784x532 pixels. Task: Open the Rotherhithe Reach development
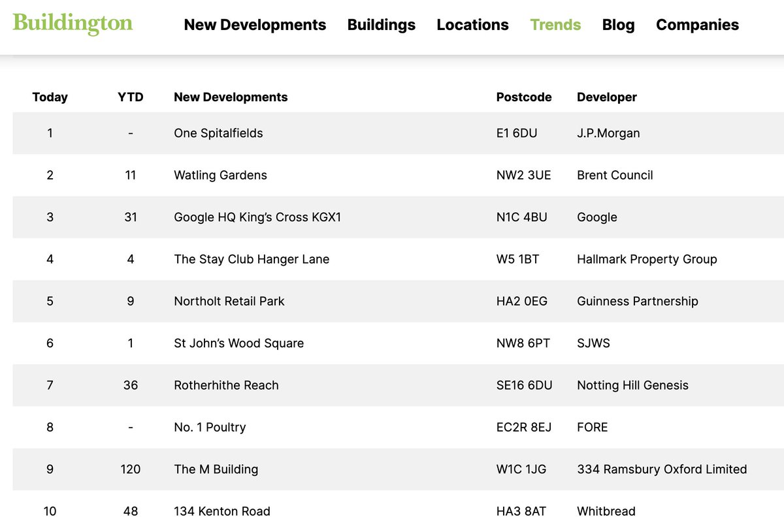point(226,385)
